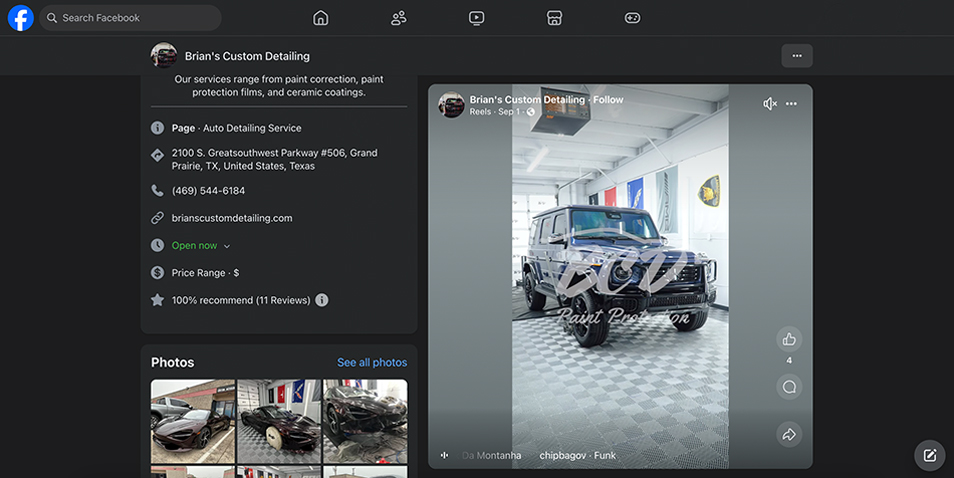Expand the Open now hours dropdown
Image resolution: width=954 pixels, height=478 pixels.
click(227, 246)
